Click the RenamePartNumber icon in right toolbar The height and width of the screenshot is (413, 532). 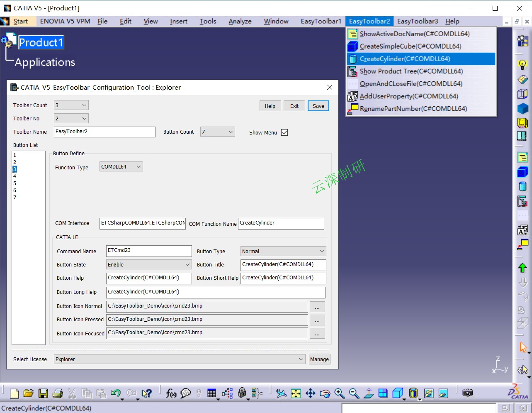point(522,245)
